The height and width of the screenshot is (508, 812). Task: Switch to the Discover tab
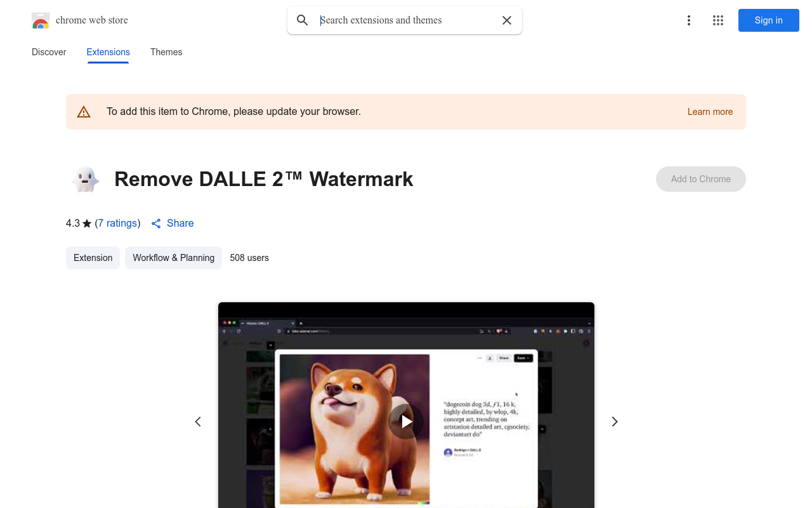49,52
